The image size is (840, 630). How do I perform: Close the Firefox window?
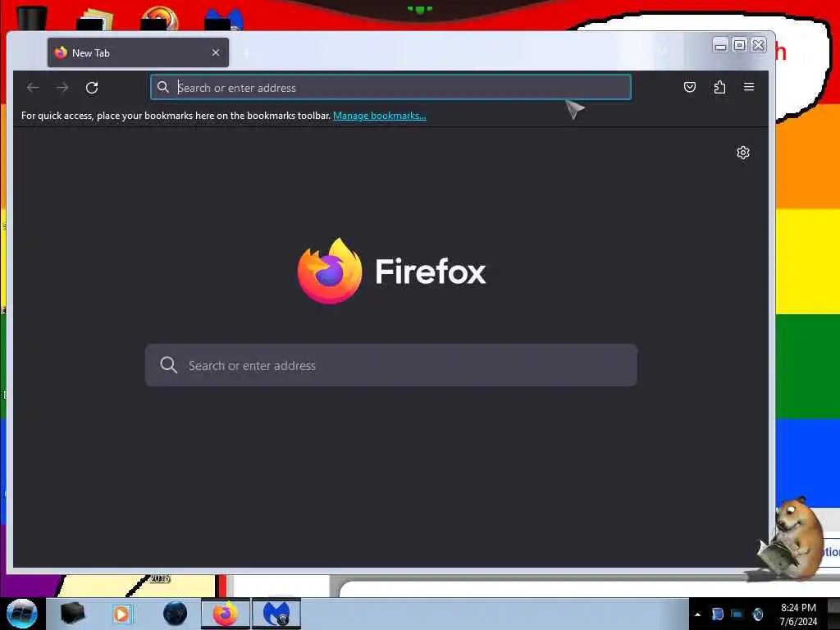tap(759, 46)
